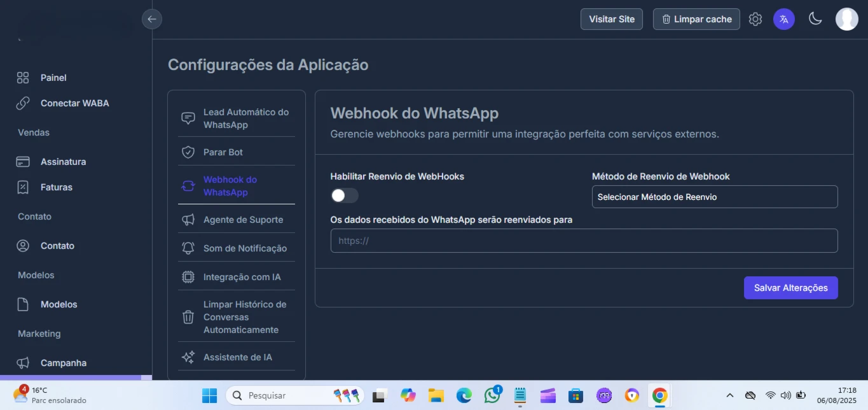Collapse the sidebar with the back arrow
The height and width of the screenshot is (410, 868).
[152, 19]
